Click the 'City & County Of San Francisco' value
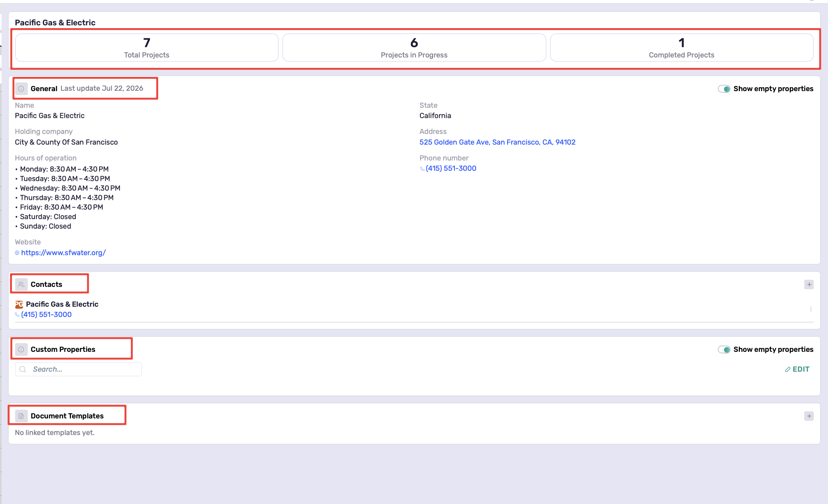 tap(66, 142)
